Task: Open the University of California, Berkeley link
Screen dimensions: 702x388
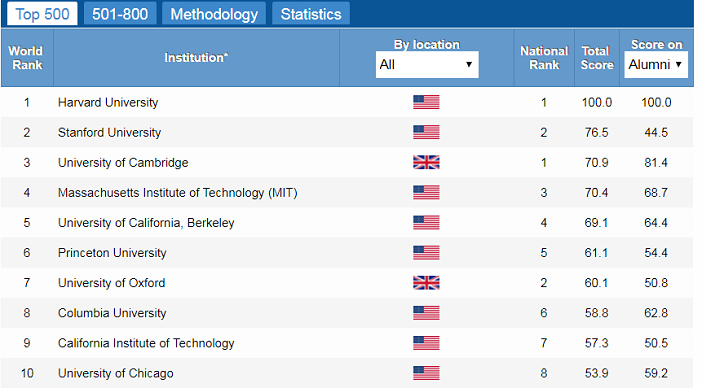Action: tap(146, 223)
